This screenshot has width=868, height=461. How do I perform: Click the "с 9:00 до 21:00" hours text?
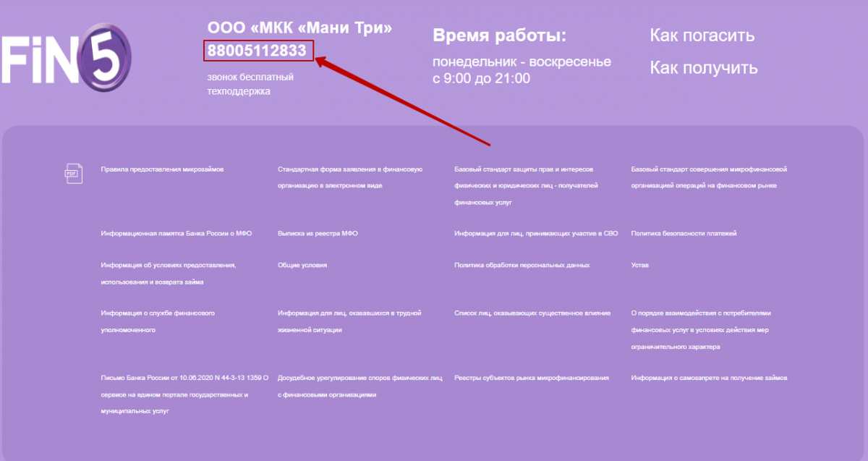coord(481,78)
